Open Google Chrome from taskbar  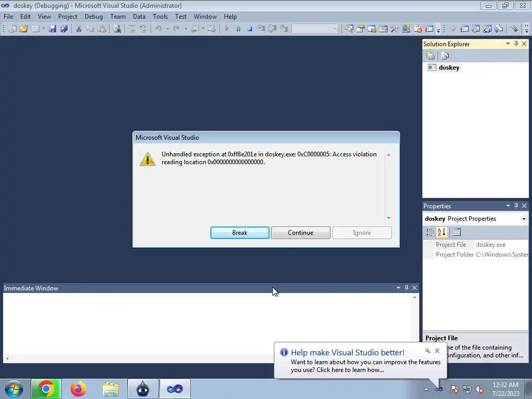point(46,389)
